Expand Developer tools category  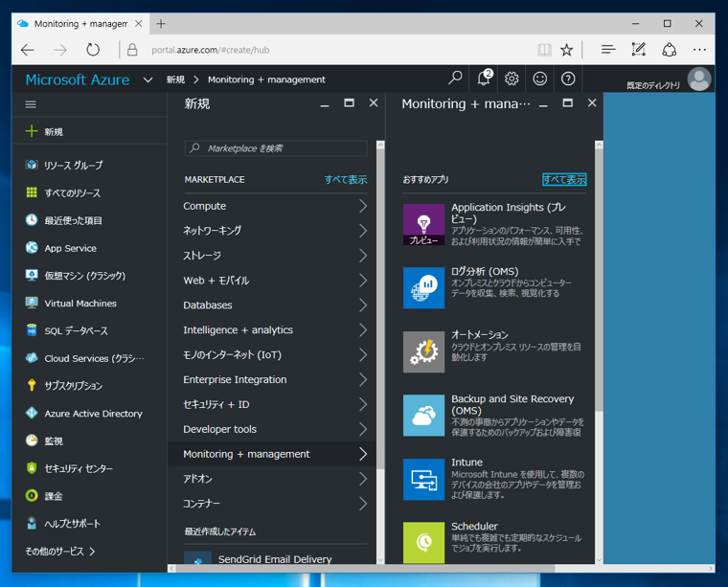pos(275,429)
